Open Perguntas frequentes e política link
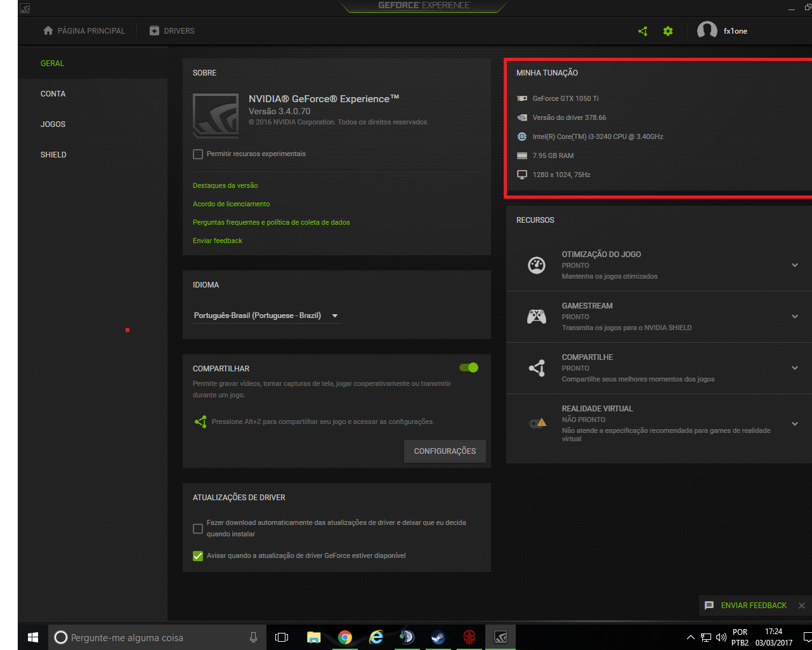The height and width of the screenshot is (650, 812). click(272, 222)
